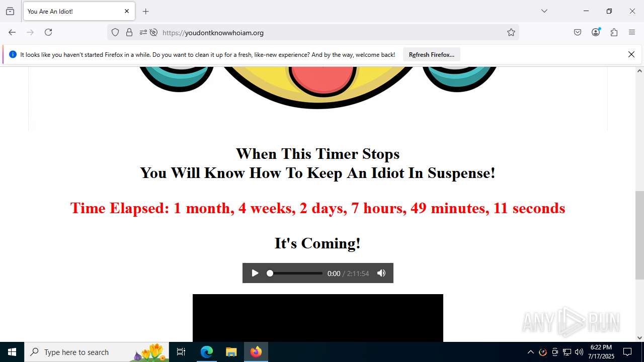Click the red Time Elapsed counter text

pyautogui.click(x=317, y=208)
